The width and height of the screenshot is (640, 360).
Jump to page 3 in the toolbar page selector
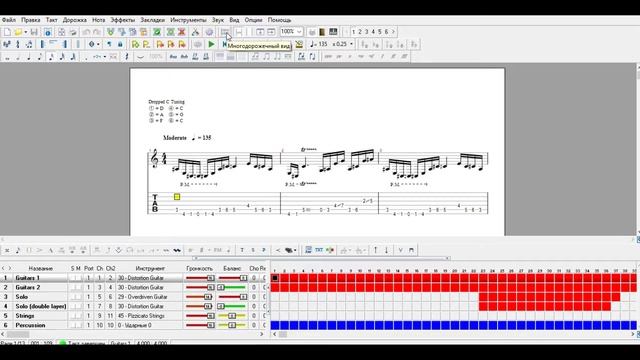[367, 32]
